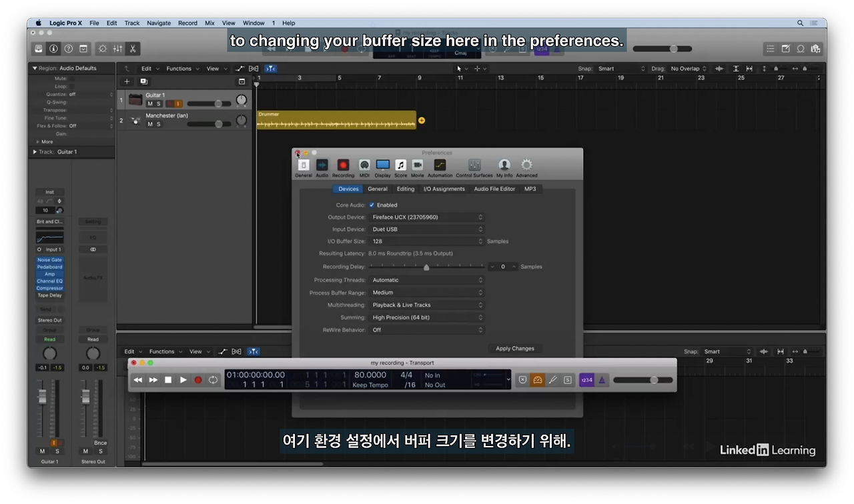This screenshot has width=854, height=504.
Task: Open the Input Device dropdown
Action: 427,229
